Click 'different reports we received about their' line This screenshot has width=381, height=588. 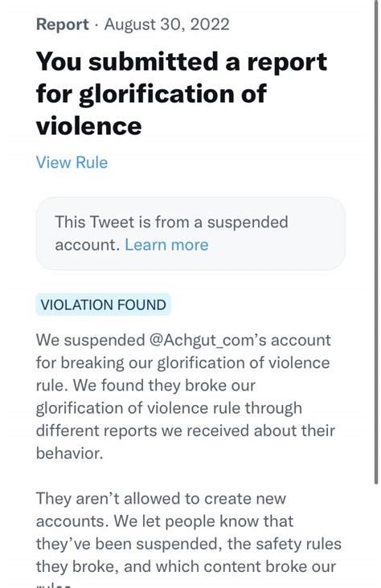[186, 431]
